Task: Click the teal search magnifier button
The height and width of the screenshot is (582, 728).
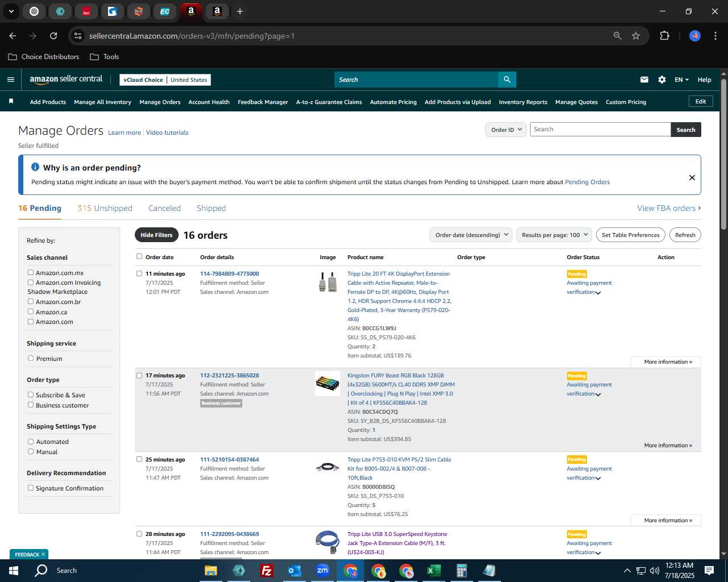Action: pyautogui.click(x=507, y=80)
